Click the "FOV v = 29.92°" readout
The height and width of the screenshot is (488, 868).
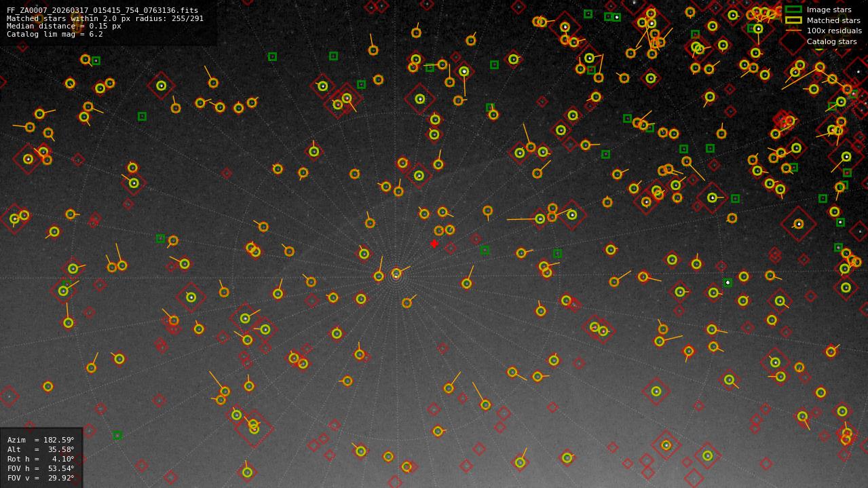(41, 478)
